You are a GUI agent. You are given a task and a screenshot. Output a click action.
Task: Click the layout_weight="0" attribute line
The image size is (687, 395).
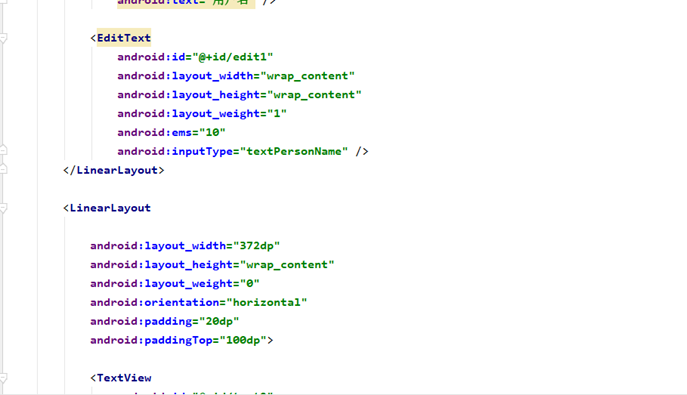[175, 283]
